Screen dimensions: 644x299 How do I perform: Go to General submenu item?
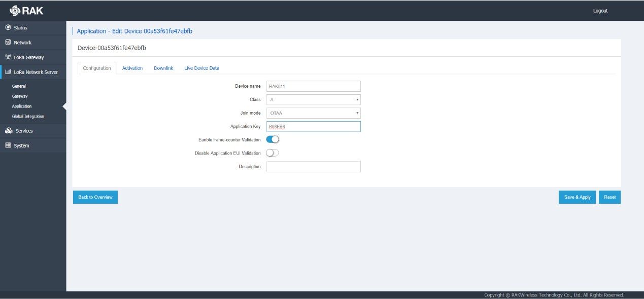(19, 86)
